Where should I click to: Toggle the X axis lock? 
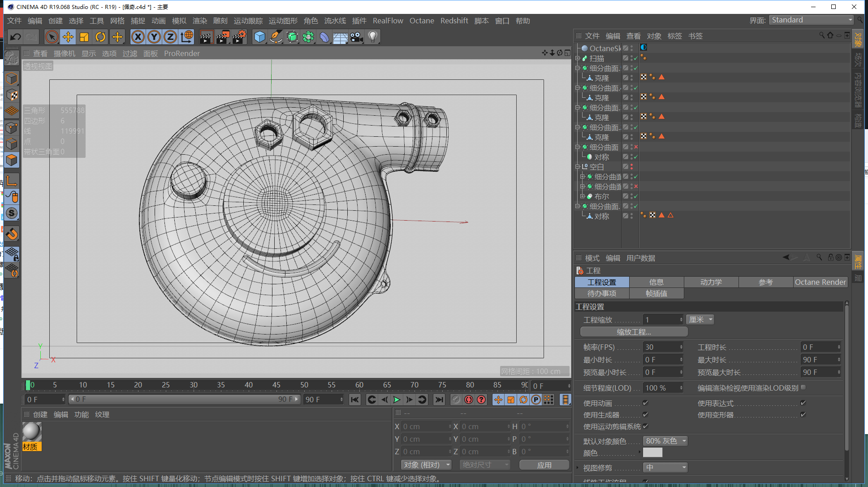click(x=138, y=37)
